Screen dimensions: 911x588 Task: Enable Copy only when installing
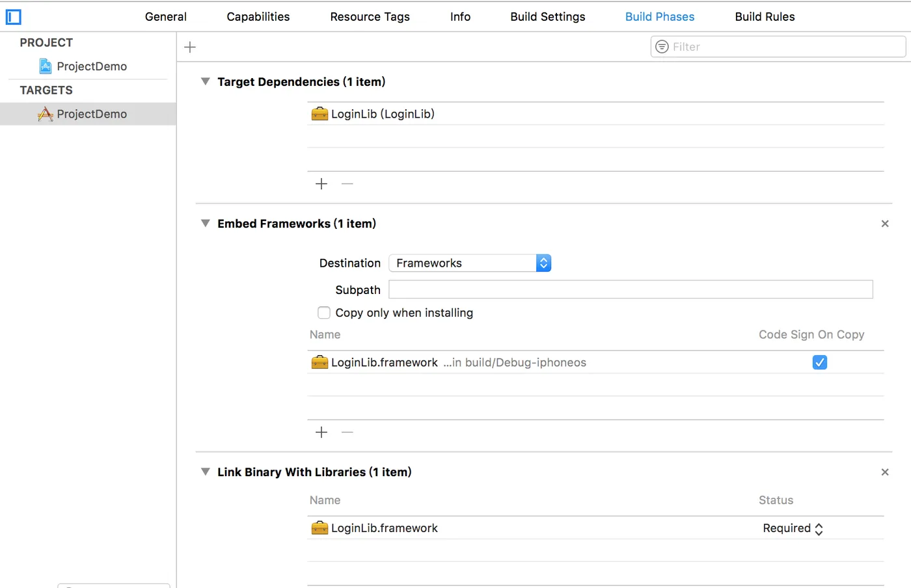pos(324,313)
